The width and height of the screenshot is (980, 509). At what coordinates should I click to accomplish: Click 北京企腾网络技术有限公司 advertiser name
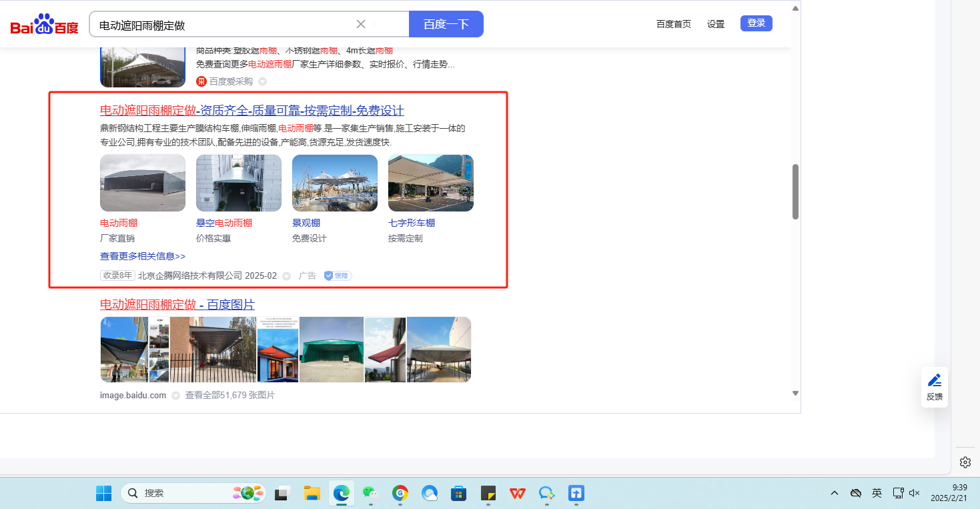click(190, 276)
